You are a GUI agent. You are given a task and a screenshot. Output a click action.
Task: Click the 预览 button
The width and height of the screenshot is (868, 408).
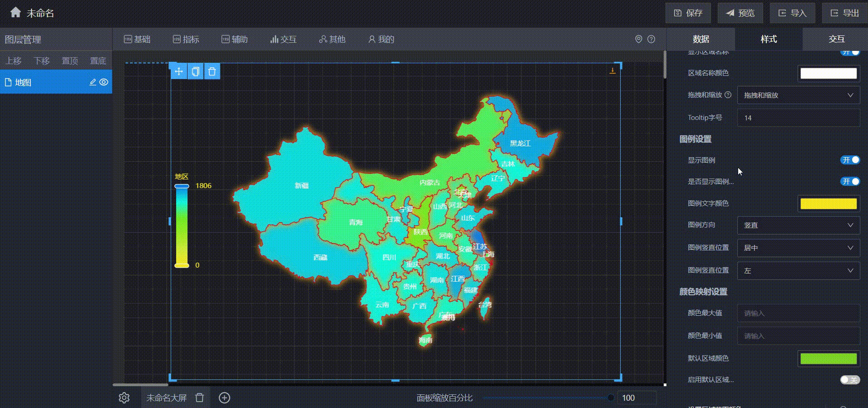pos(740,13)
